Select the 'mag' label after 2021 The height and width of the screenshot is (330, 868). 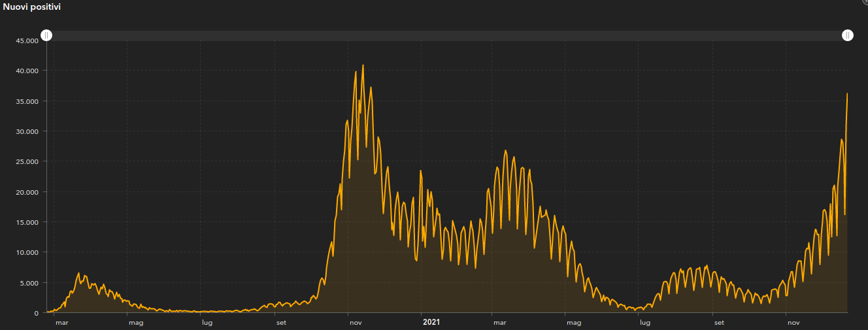(x=574, y=323)
